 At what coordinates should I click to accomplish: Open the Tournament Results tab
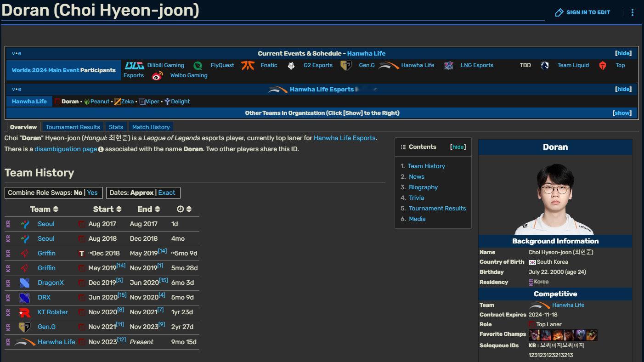pos(73,127)
